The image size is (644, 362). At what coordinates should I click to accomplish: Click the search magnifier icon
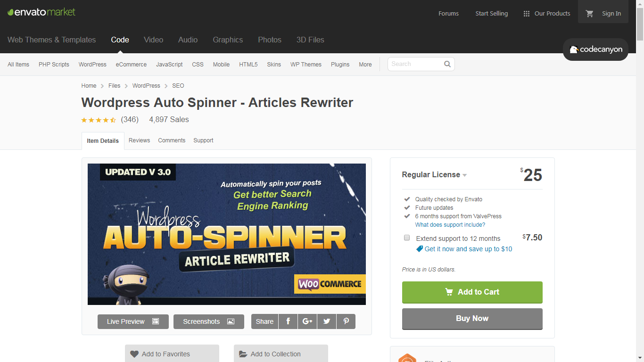[x=447, y=64]
